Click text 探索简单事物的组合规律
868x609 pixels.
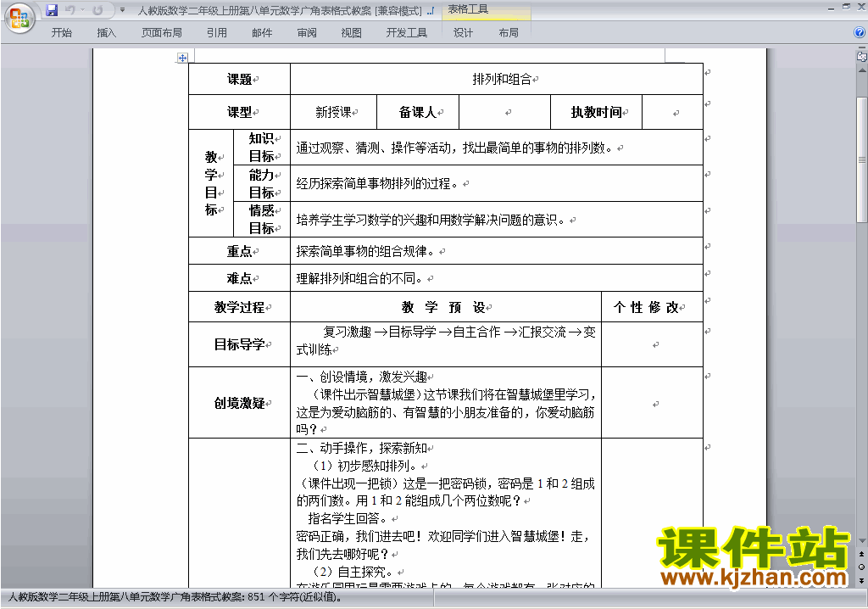(366, 252)
